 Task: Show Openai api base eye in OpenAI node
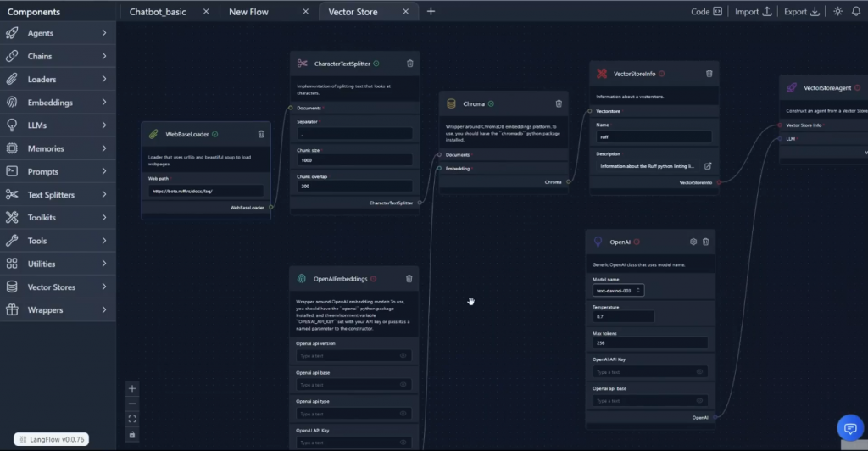tap(699, 401)
